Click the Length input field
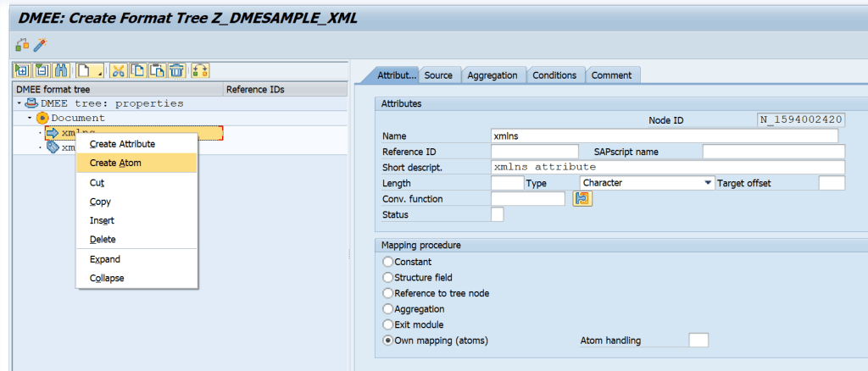 coord(507,183)
